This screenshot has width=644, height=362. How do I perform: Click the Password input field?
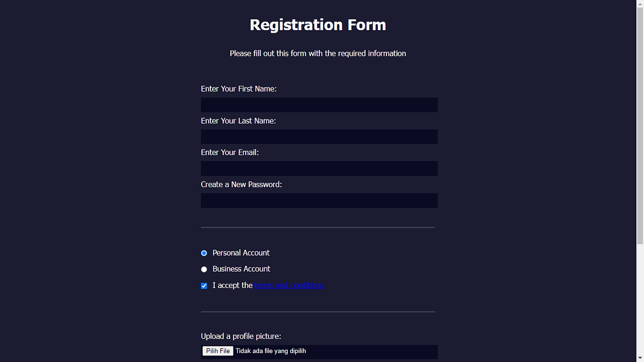point(319,200)
